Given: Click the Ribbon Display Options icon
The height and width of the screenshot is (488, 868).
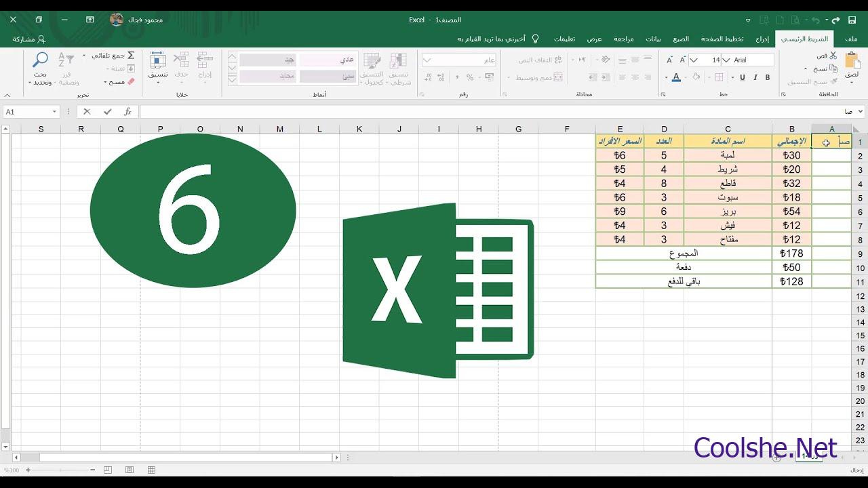Looking at the screenshot, I should pos(90,20).
